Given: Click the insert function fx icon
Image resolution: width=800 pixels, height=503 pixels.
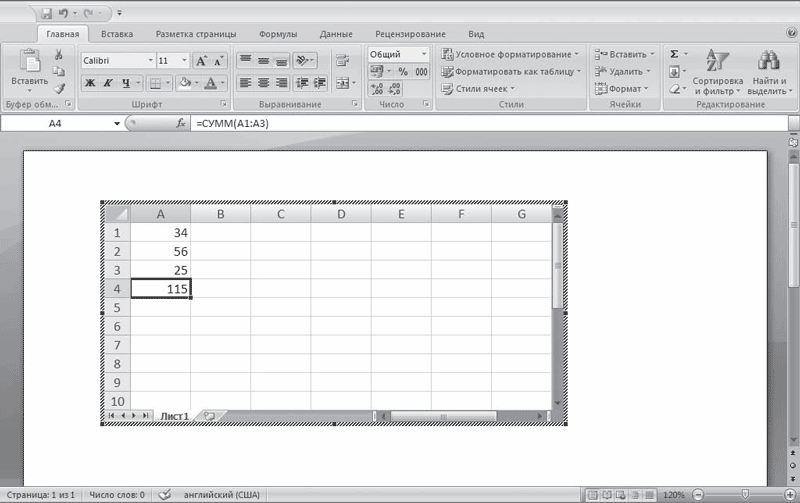Looking at the screenshot, I should pyautogui.click(x=181, y=123).
